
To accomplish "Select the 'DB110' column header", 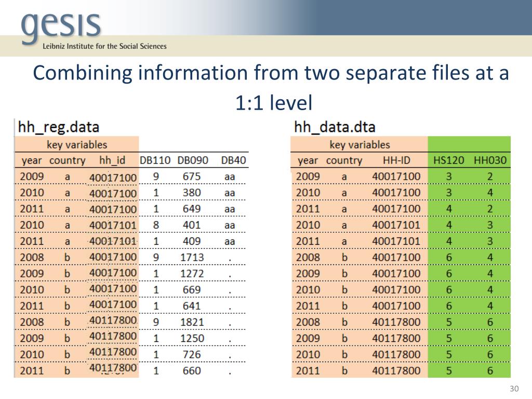I will pyautogui.click(x=155, y=160).
